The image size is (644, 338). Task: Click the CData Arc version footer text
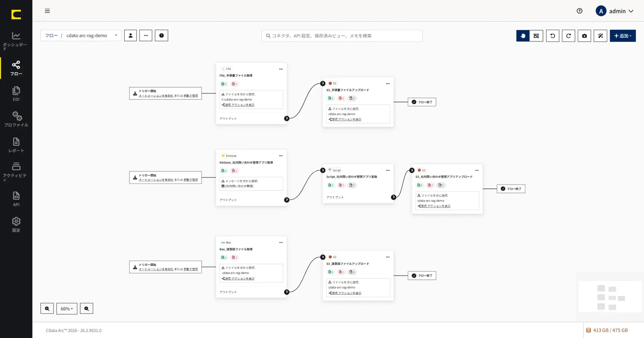[x=74, y=330]
